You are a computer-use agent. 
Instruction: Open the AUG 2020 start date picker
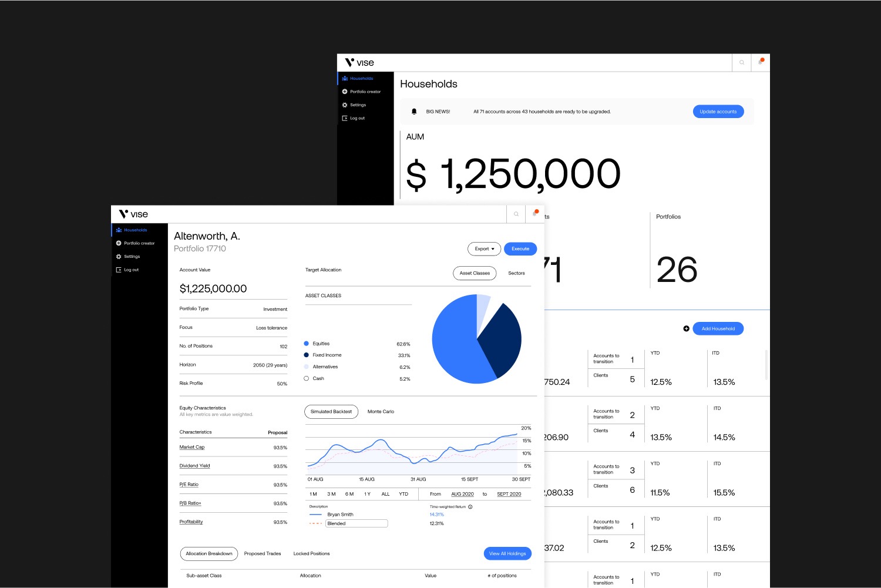(462, 494)
